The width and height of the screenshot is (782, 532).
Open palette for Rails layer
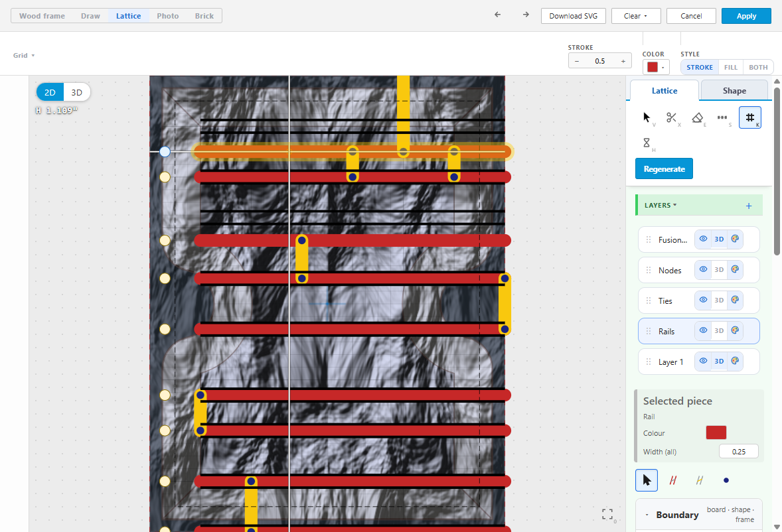point(735,330)
